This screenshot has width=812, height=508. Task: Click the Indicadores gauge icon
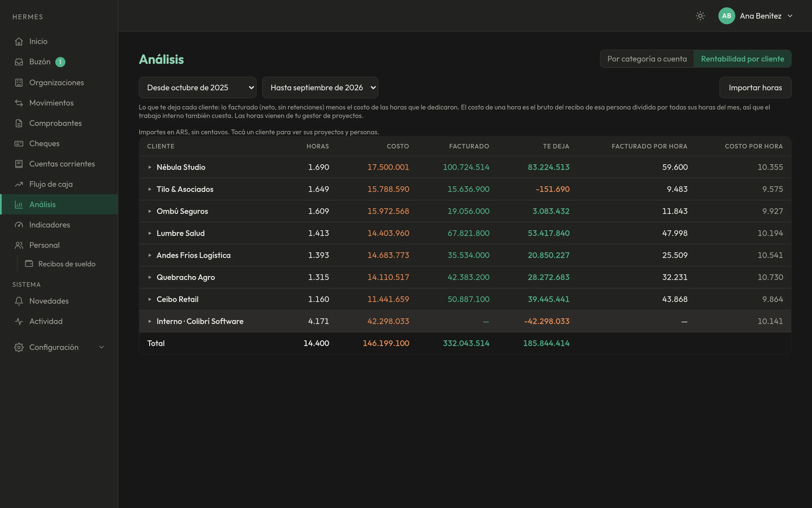(19, 225)
